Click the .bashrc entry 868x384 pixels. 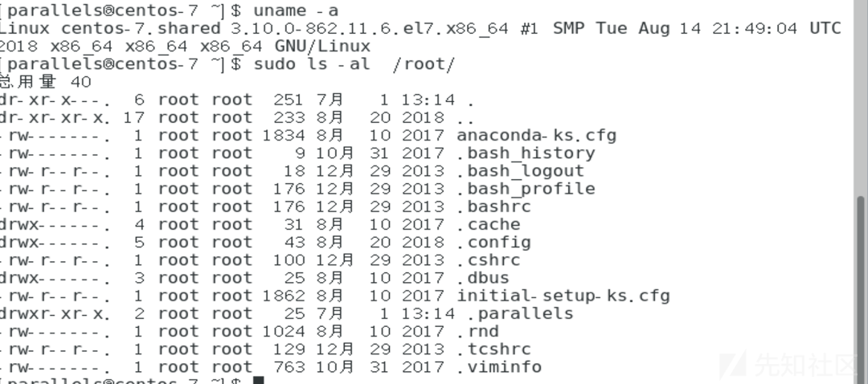pos(493,206)
